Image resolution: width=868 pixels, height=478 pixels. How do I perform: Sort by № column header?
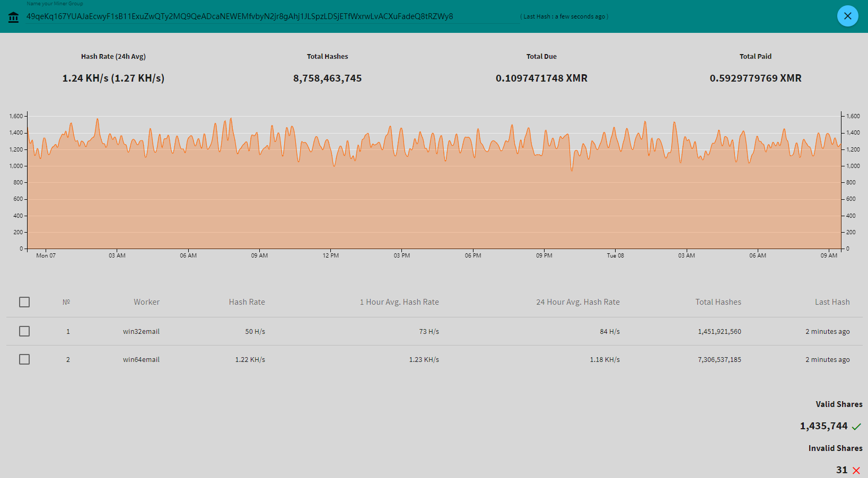66,302
